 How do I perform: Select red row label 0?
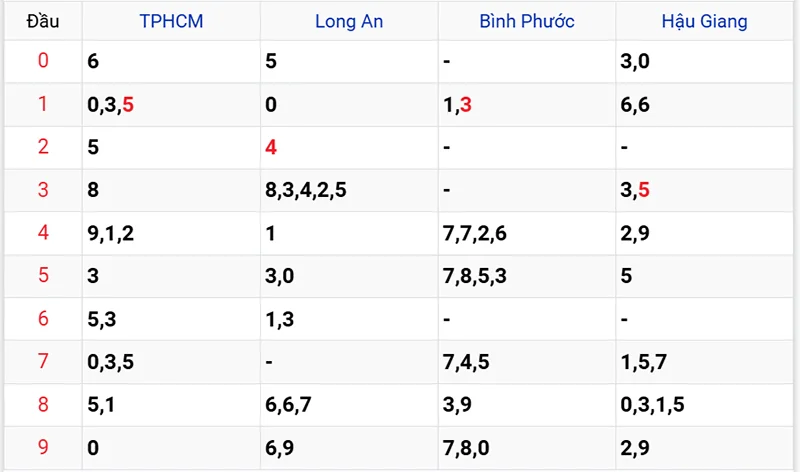43,61
